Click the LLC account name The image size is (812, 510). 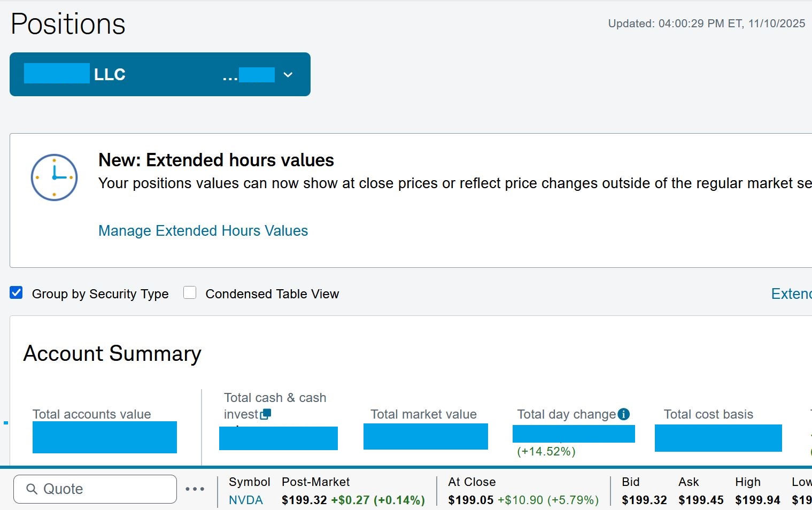point(110,74)
